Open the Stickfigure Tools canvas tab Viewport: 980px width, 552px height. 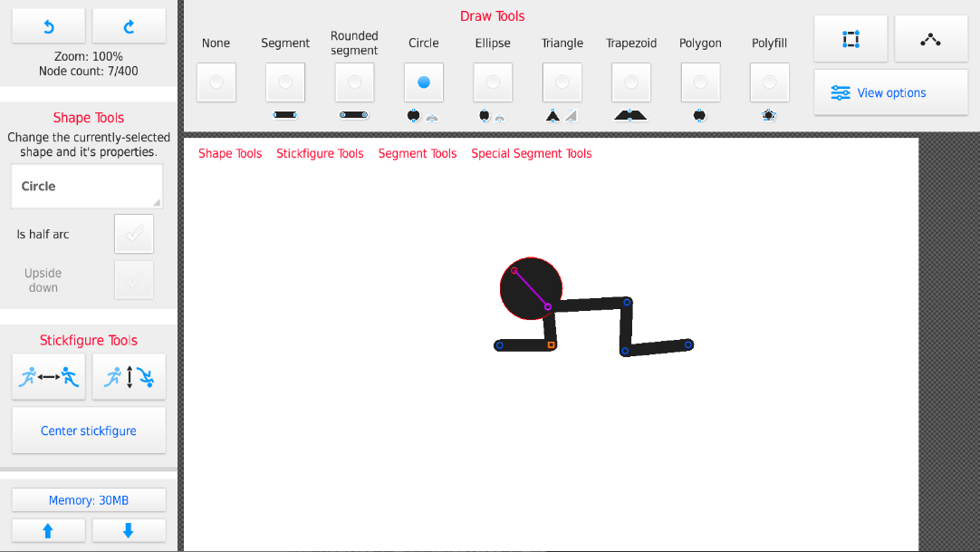coord(320,154)
